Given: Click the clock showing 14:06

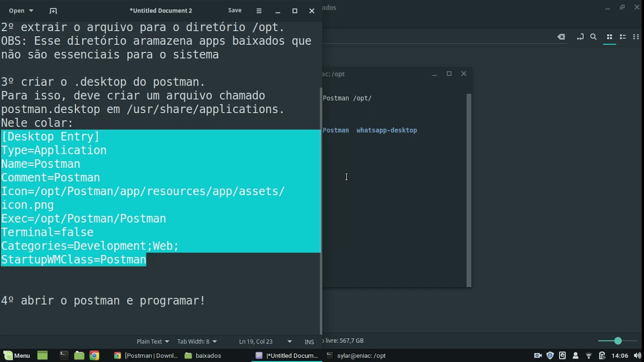Looking at the screenshot, I should 620,355.
